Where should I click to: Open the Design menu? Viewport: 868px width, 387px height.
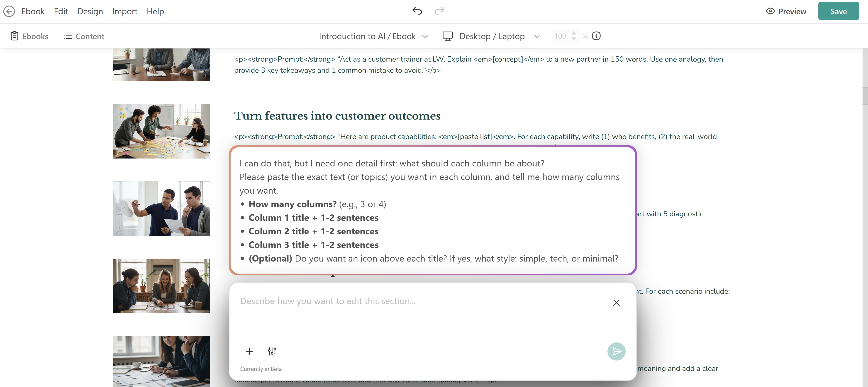pos(90,11)
